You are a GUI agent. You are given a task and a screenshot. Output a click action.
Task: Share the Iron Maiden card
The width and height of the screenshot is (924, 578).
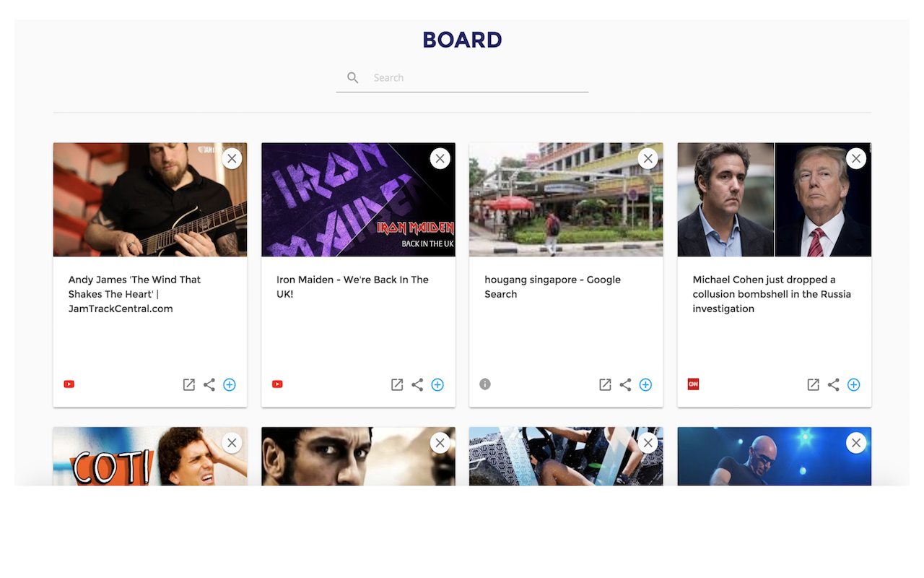(417, 385)
